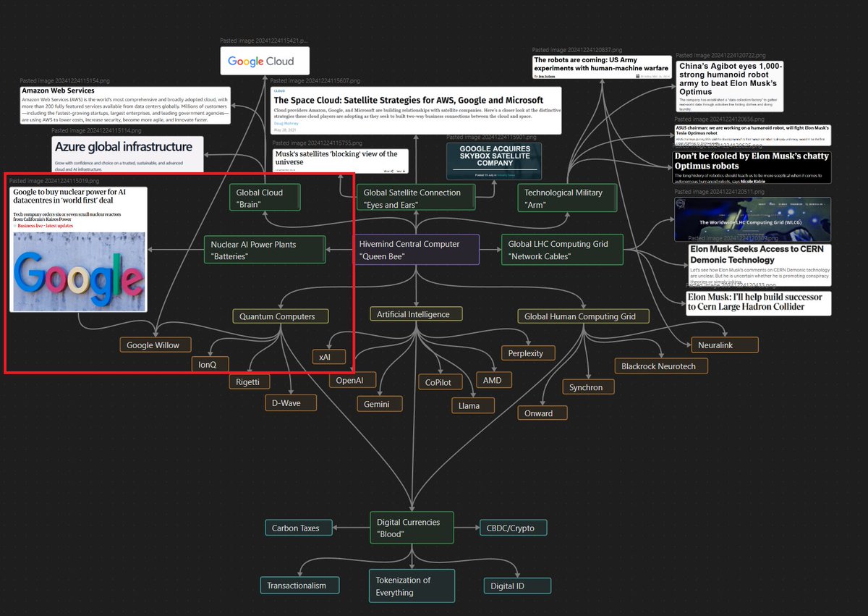Click the Google Acquires Skybox Satellite image

click(493, 160)
